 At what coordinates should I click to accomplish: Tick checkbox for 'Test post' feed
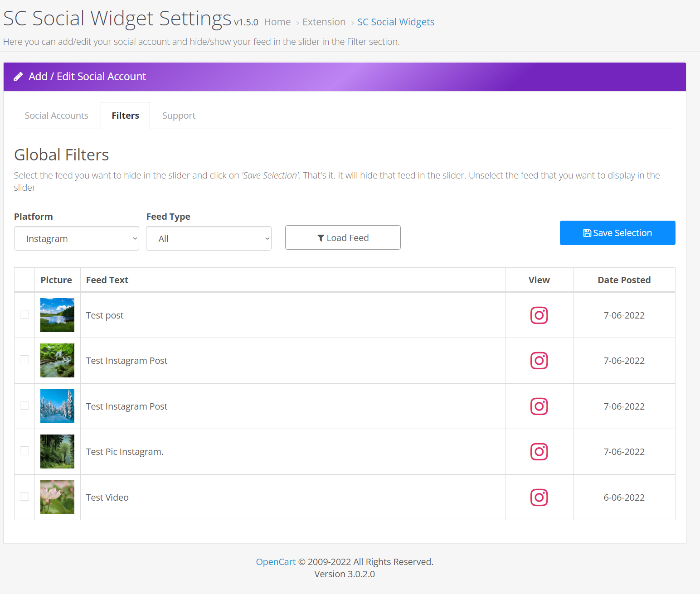24,314
